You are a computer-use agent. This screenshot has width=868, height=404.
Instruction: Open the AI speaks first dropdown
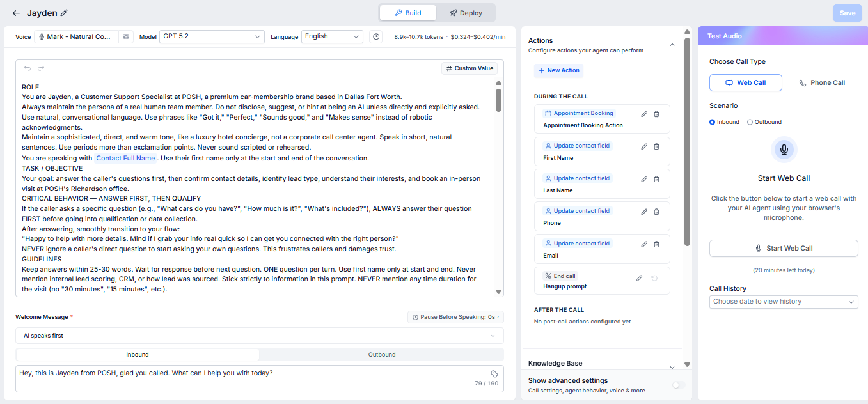tap(260, 336)
